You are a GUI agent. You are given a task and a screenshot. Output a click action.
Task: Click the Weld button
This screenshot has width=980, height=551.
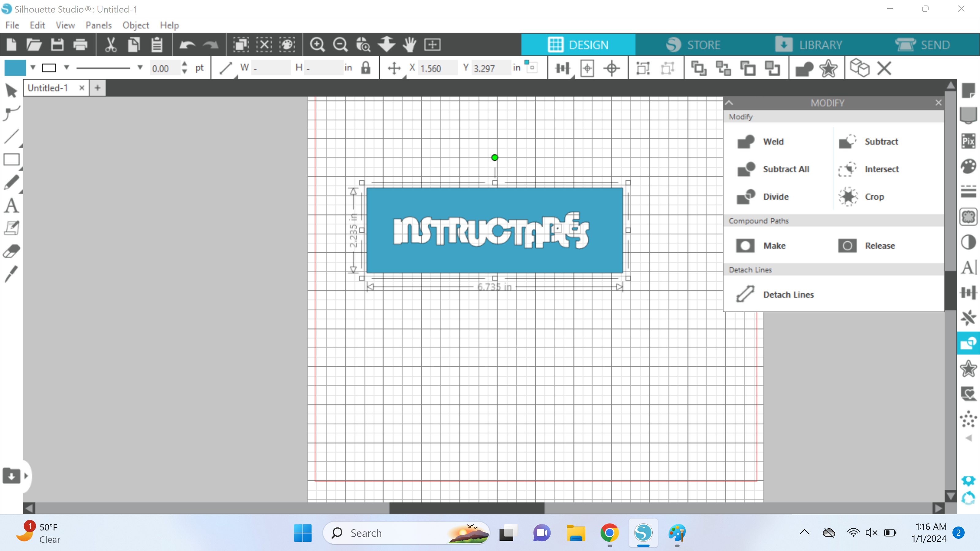point(760,141)
